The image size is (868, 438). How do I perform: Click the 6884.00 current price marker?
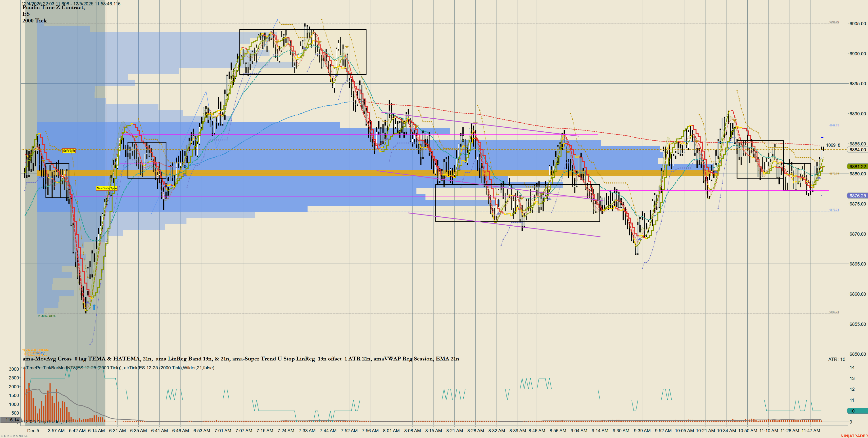click(858, 150)
